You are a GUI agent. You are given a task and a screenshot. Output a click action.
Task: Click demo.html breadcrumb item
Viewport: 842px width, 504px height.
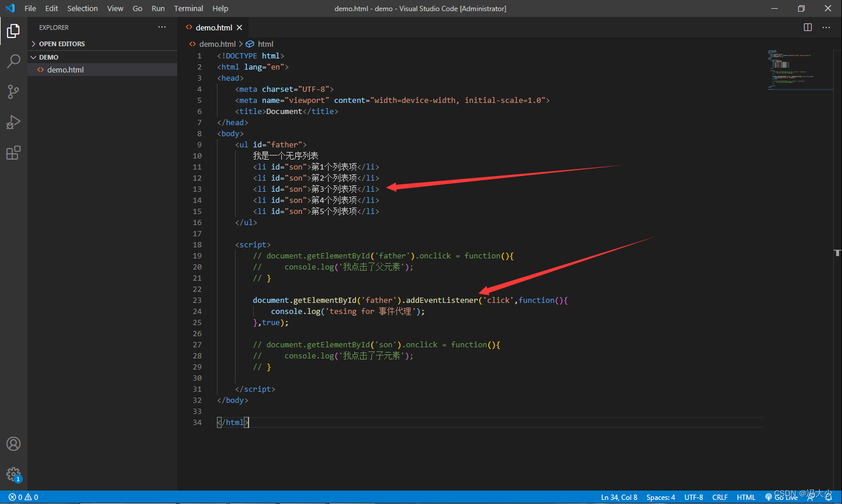click(x=212, y=44)
